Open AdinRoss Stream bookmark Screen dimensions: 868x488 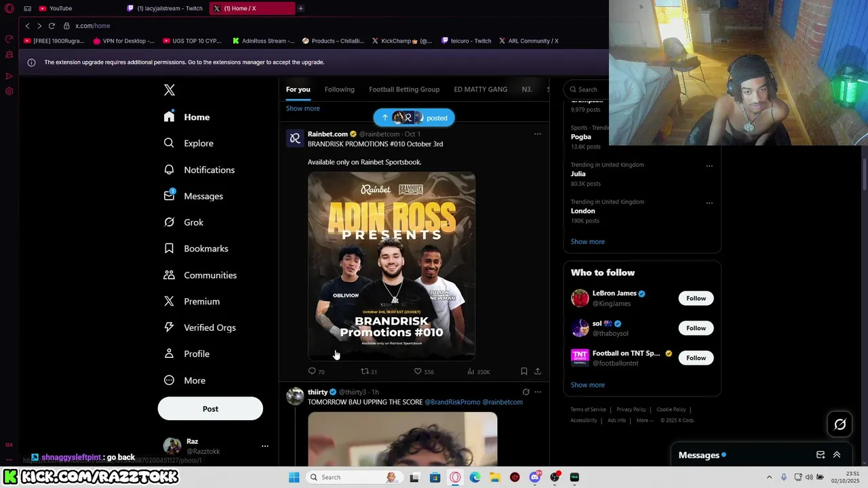click(x=263, y=41)
